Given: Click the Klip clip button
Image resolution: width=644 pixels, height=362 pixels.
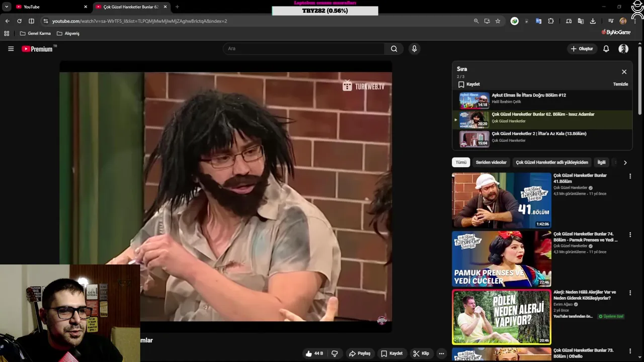Looking at the screenshot, I should tap(421, 353).
